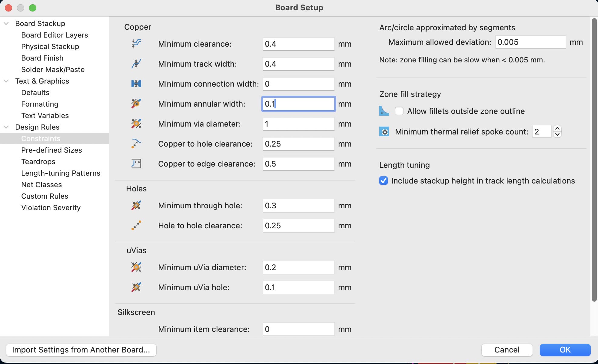Enable Allow fillets outside zone outline

pos(399,111)
